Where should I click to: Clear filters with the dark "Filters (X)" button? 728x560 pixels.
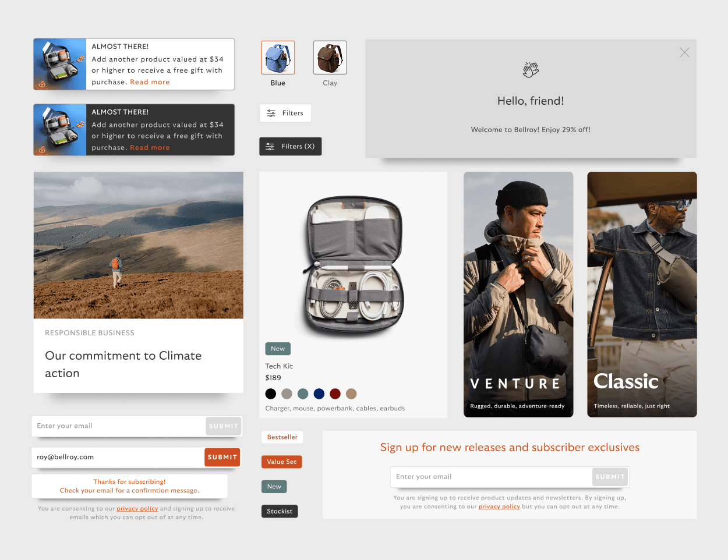(291, 147)
